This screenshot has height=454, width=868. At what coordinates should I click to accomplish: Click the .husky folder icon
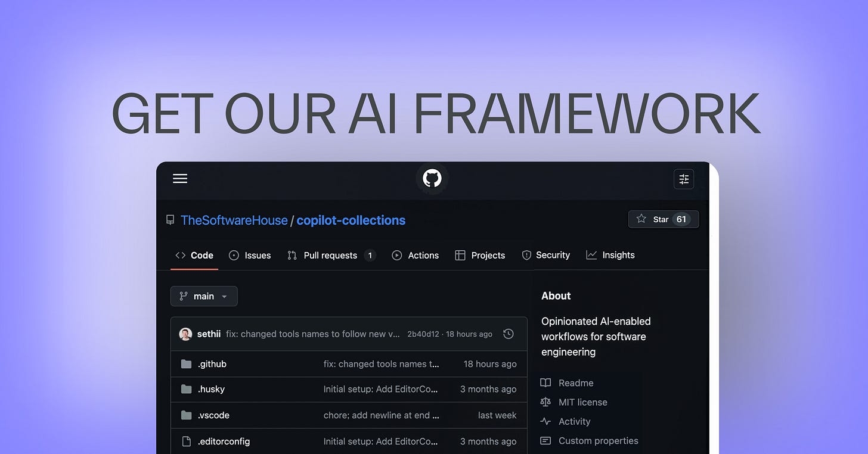click(x=186, y=389)
